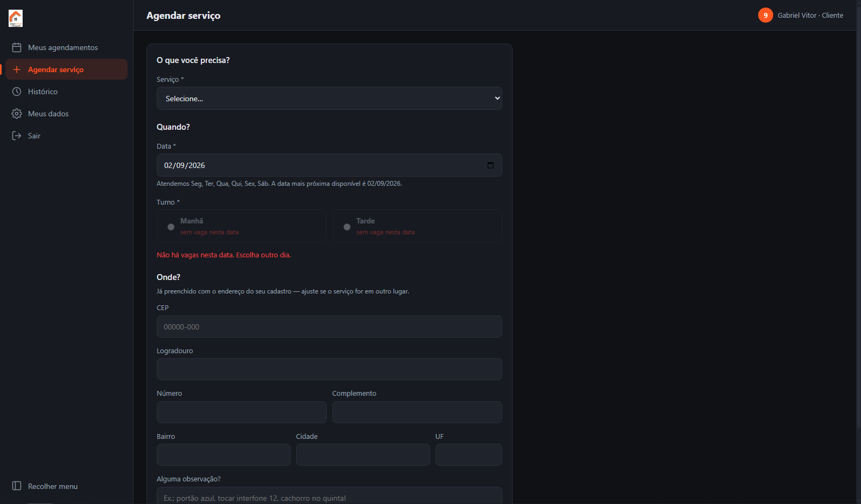Collapse sidebar with Recolher menu
Viewport: 861px width, 504px height.
tap(66, 486)
